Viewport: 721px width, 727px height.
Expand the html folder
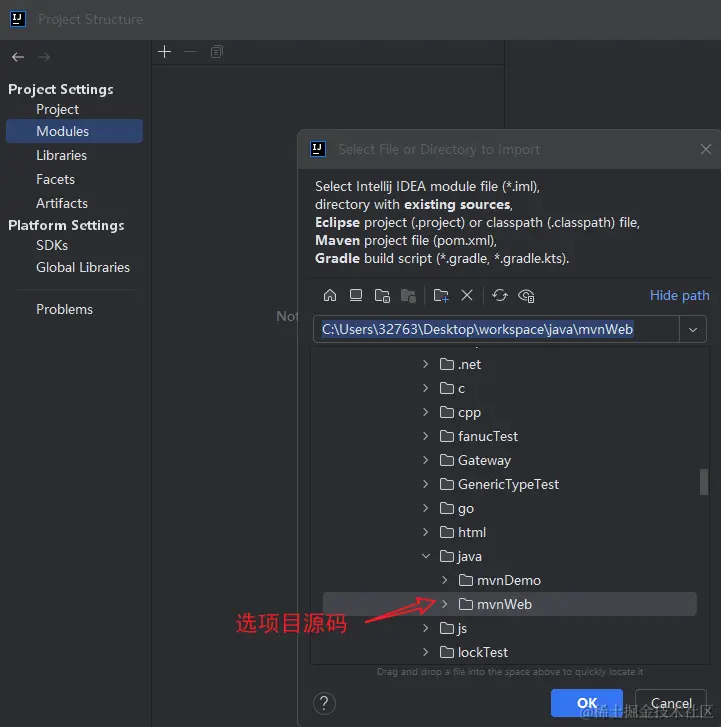pos(426,532)
